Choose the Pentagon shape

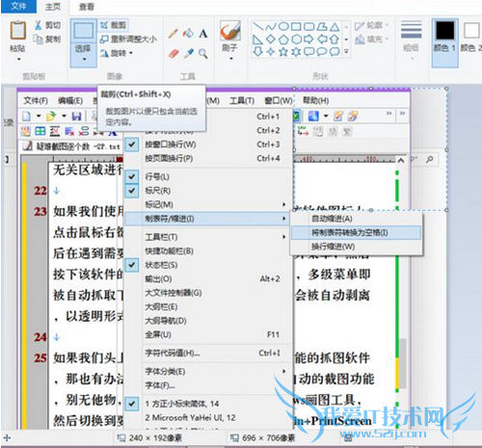283,40
